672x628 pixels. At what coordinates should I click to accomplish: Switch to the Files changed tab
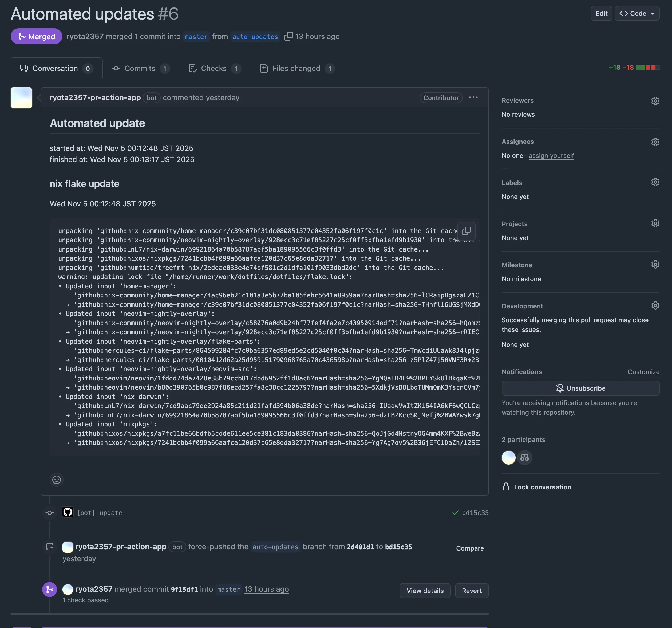pyautogui.click(x=296, y=68)
